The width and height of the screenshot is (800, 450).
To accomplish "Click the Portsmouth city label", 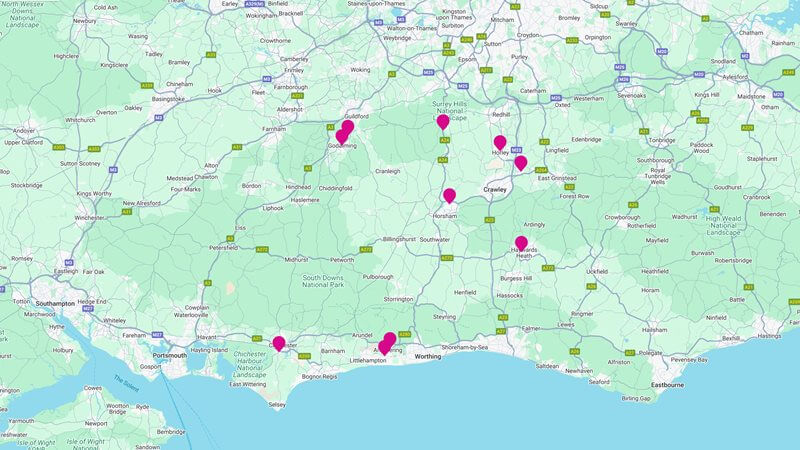I will (x=170, y=356).
